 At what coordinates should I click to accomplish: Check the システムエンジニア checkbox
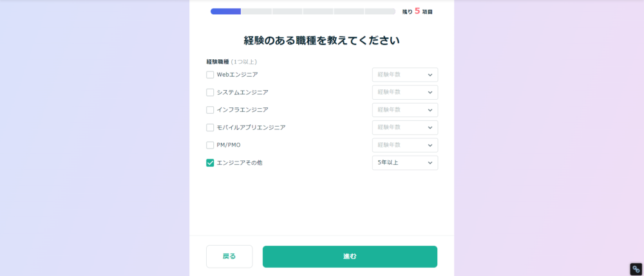tap(210, 92)
